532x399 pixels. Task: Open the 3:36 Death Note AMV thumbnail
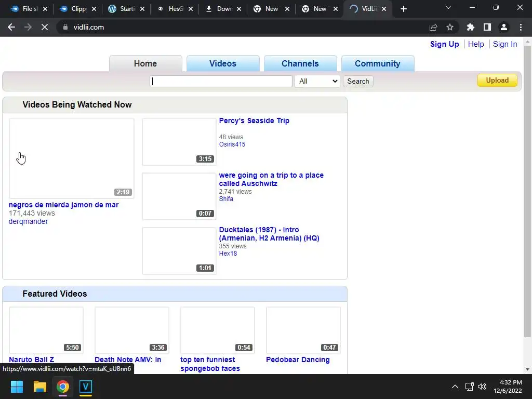tap(132, 330)
